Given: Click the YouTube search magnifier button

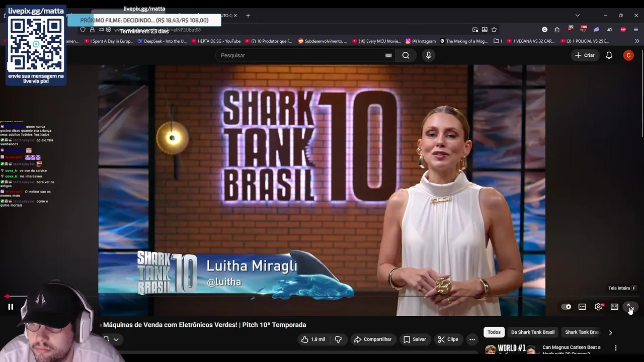Looking at the screenshot, I should [x=406, y=55].
